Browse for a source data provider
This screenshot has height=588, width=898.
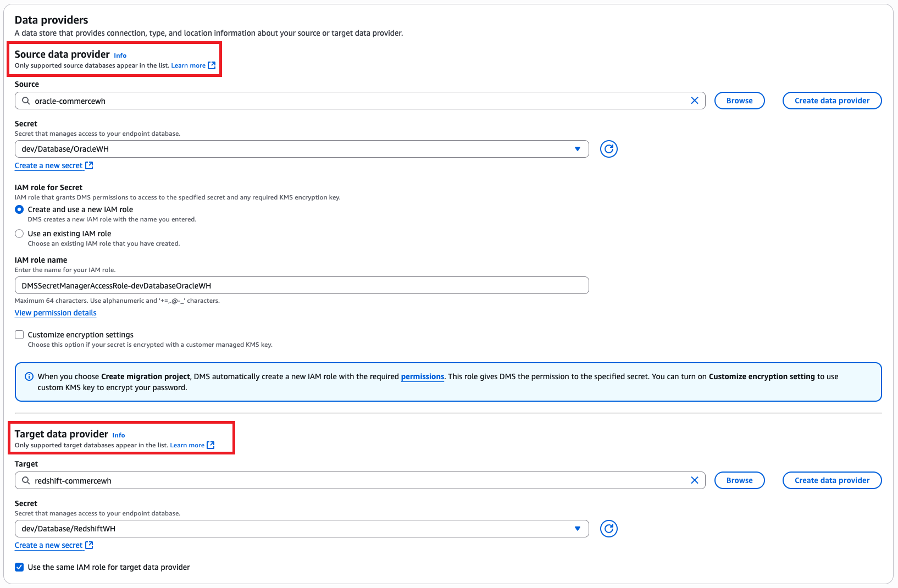[x=739, y=101]
